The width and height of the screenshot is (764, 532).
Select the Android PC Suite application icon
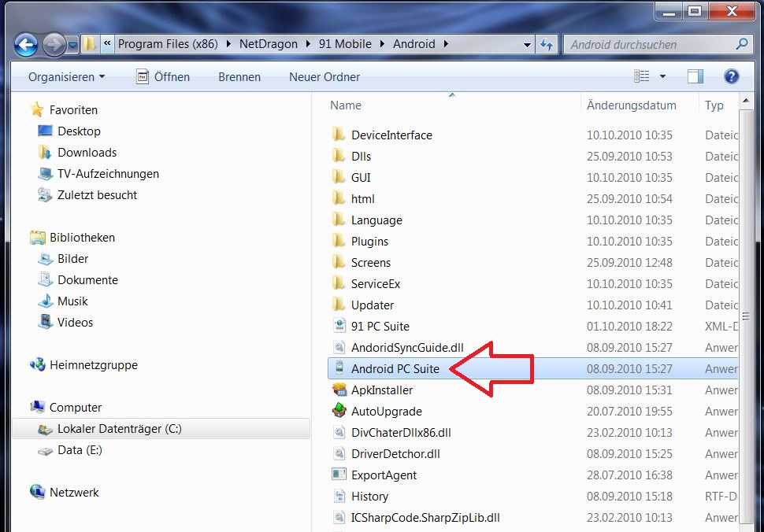point(339,368)
